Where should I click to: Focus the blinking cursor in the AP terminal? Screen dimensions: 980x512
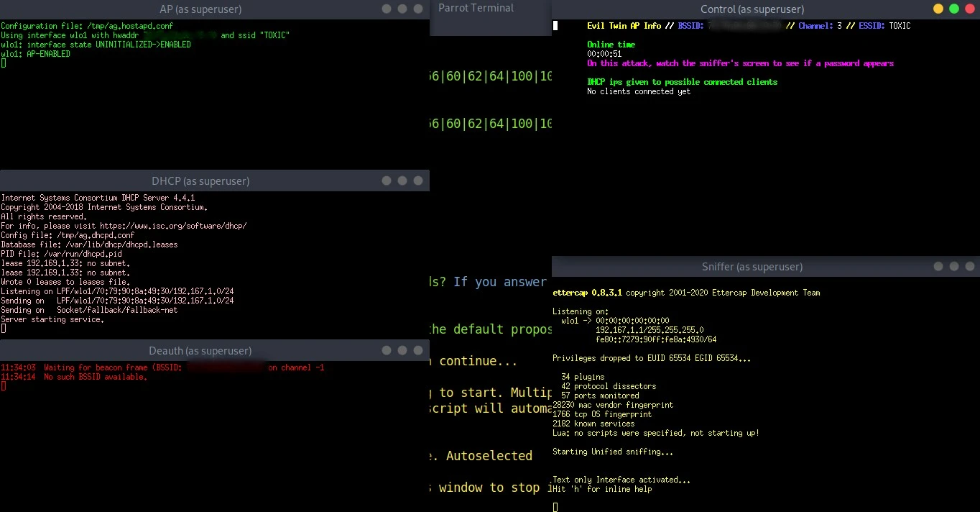coord(4,63)
